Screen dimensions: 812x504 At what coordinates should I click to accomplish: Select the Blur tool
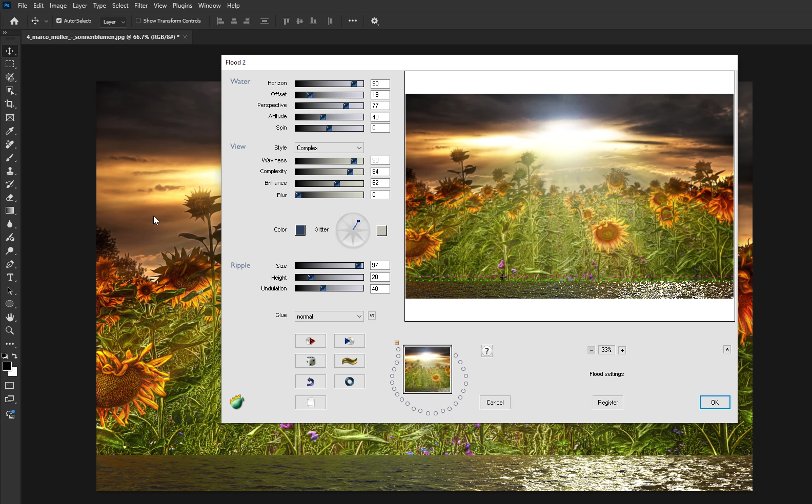coord(10,224)
